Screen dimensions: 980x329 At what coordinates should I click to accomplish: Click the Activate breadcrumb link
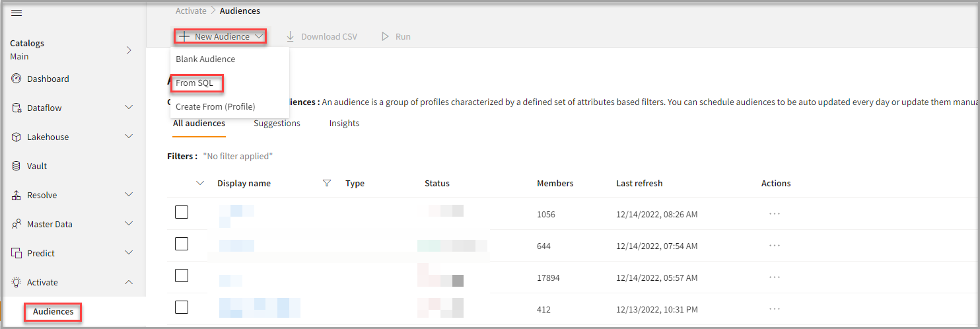coord(191,11)
